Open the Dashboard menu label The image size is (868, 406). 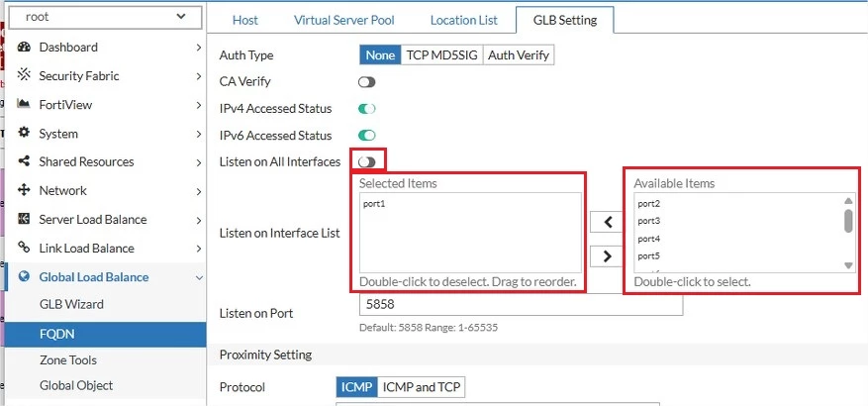click(x=68, y=48)
